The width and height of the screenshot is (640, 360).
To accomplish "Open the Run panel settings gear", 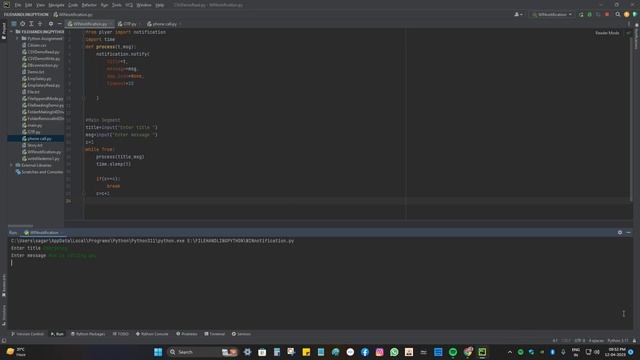I will [620, 232].
